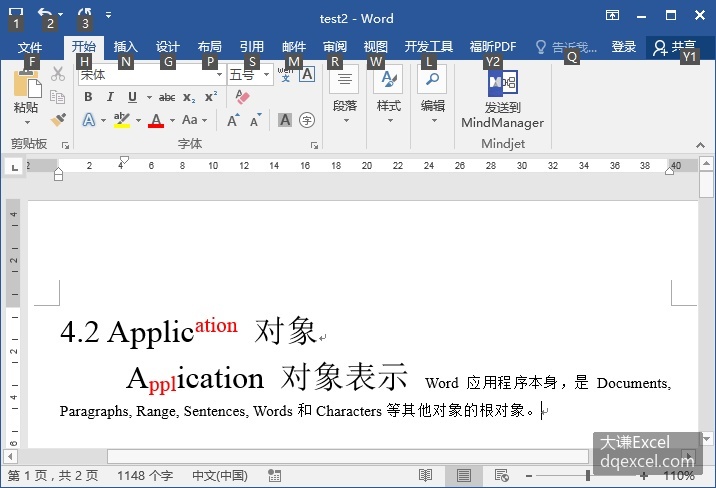This screenshot has height=488, width=716.
Task: Select the Format Painter brush
Action: [x=58, y=120]
